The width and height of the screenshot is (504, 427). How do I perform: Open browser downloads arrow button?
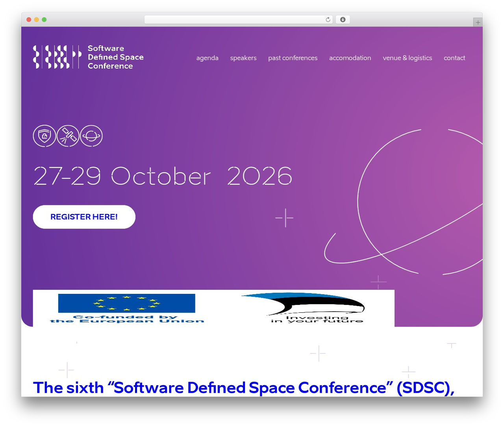[343, 20]
